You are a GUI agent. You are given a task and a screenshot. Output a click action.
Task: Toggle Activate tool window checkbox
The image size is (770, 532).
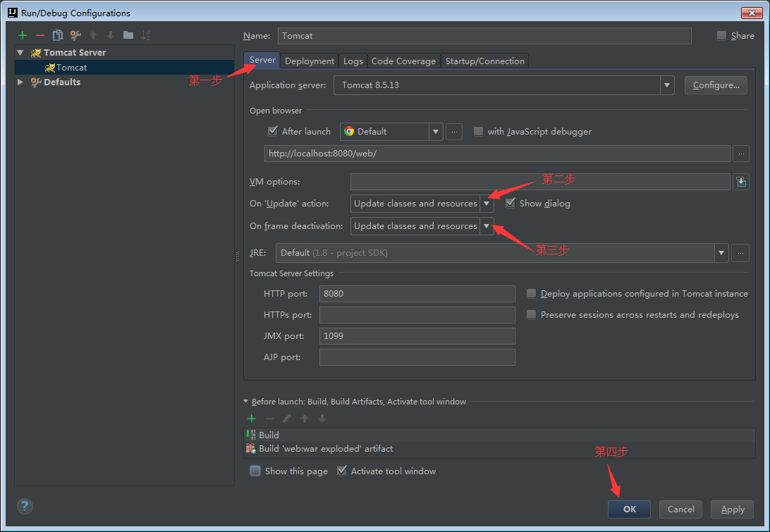click(342, 471)
